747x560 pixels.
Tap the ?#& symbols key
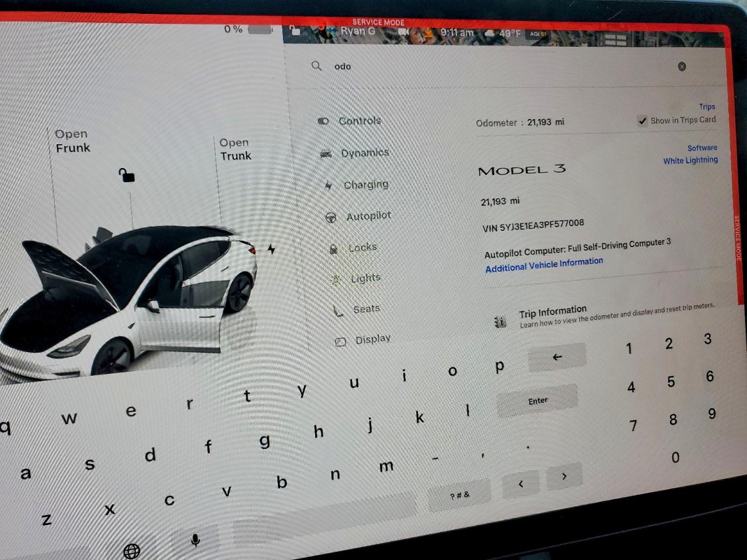(x=460, y=495)
